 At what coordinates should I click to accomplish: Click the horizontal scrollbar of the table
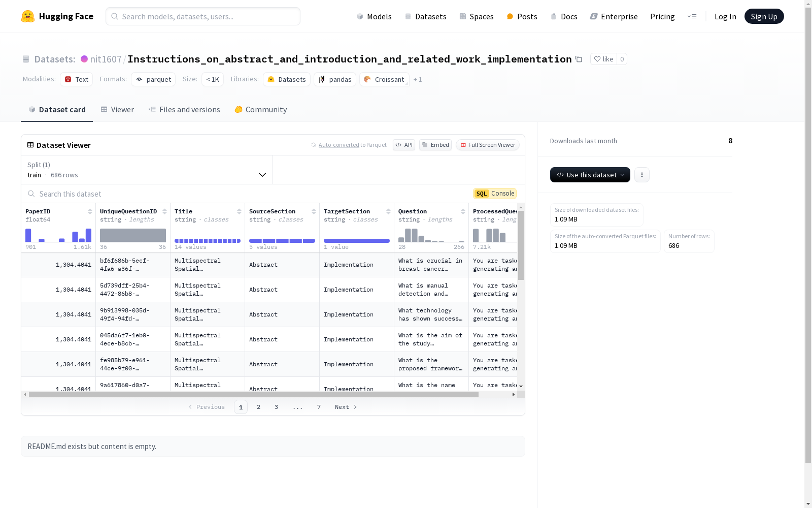tap(254, 394)
